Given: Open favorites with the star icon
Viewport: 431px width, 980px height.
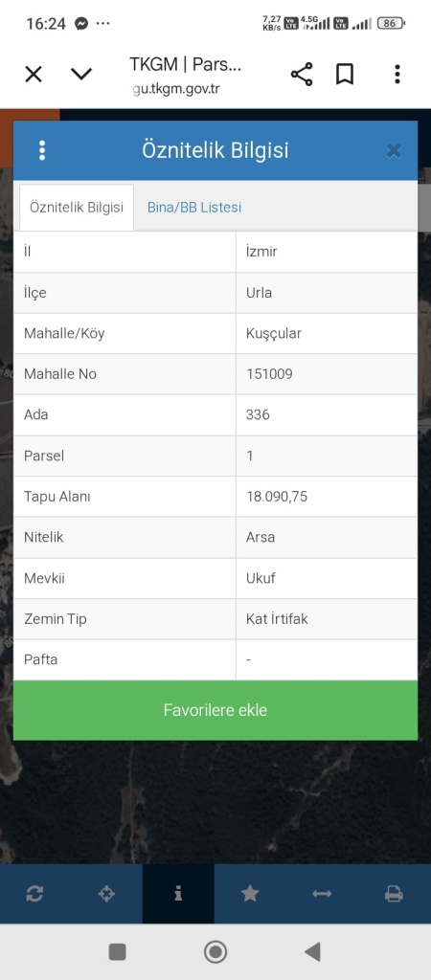Looking at the screenshot, I should click(250, 894).
